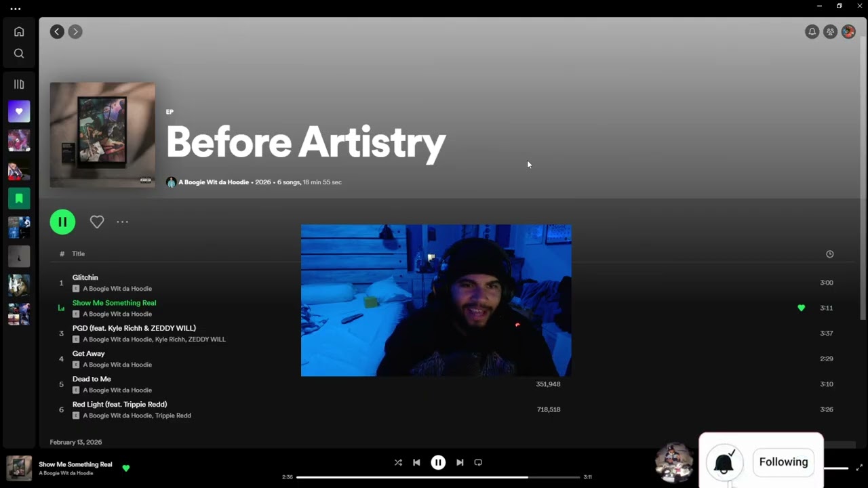
Task: Play the track Dead to Me
Action: point(92,379)
